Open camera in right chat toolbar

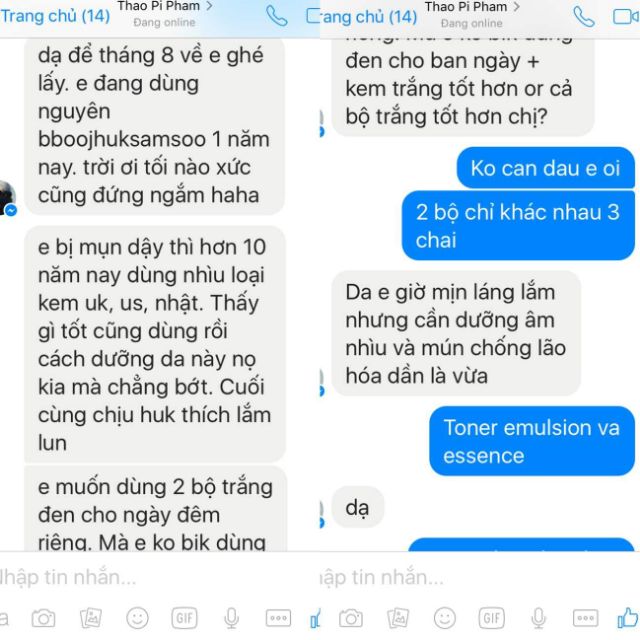351,618
